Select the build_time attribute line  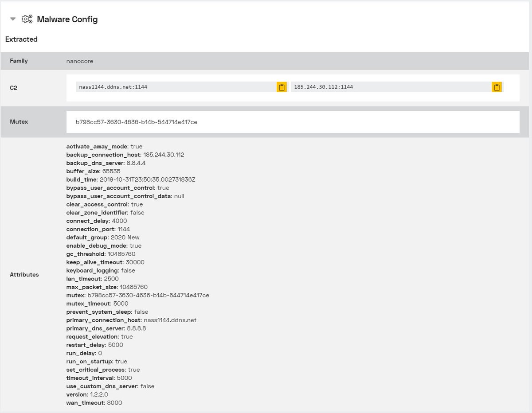click(131, 179)
